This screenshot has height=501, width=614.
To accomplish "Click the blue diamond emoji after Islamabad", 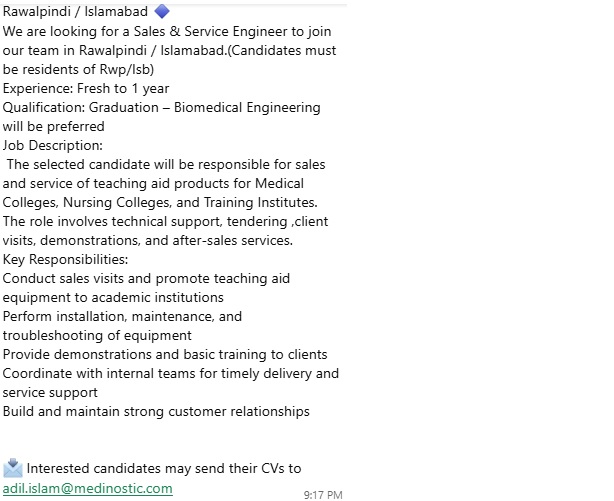I will click(163, 12).
